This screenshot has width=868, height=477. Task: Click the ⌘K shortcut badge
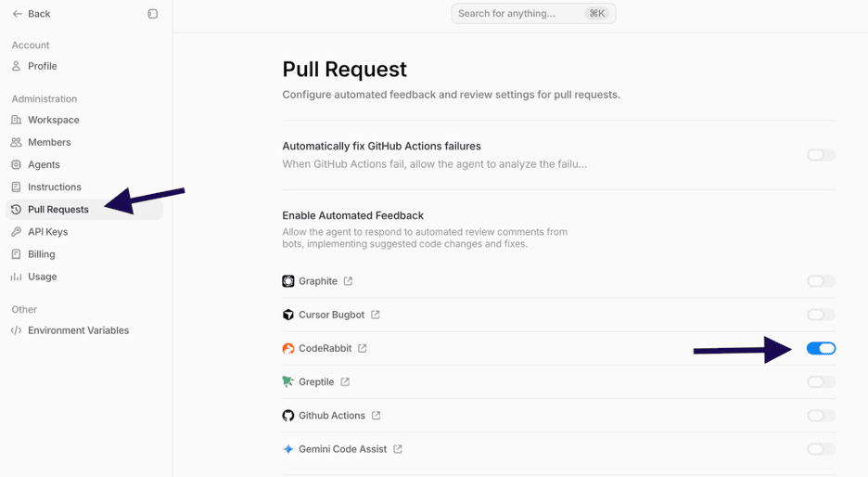tap(597, 14)
